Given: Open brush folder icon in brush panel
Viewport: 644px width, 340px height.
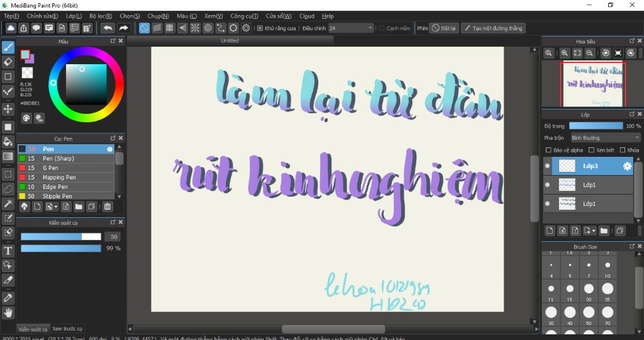Looking at the screenshot, I should (79, 207).
